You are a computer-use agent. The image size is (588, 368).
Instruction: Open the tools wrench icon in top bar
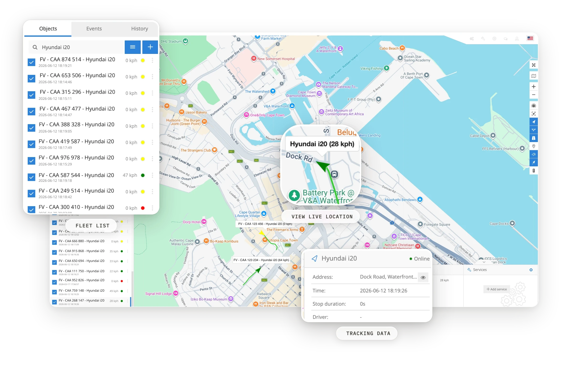tap(483, 38)
